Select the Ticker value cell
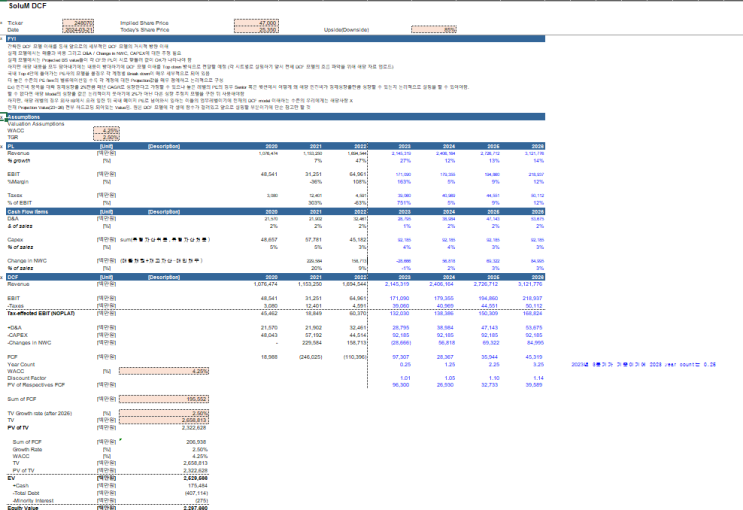The height and width of the screenshot is (510, 743). coord(78,23)
